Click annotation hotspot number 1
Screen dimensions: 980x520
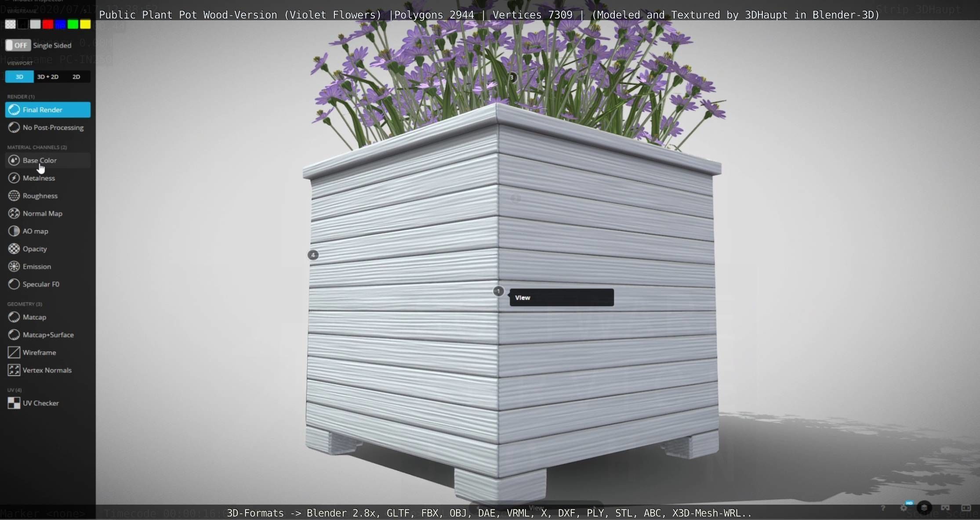pyautogui.click(x=498, y=291)
